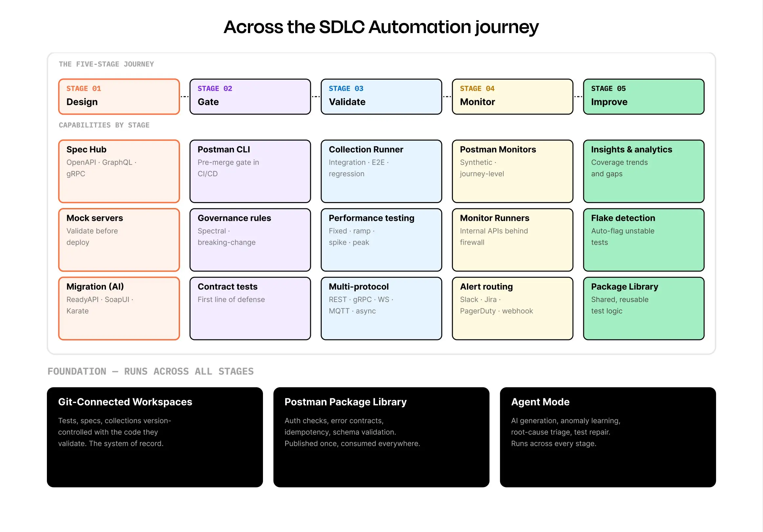Click 'OpenAPI · GraphQL · gRPC' text
Viewport: 763px width, 532px height.
(x=102, y=168)
